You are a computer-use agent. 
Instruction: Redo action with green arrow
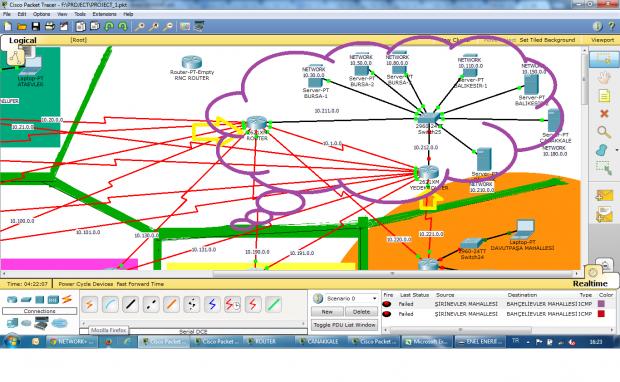[123, 26]
